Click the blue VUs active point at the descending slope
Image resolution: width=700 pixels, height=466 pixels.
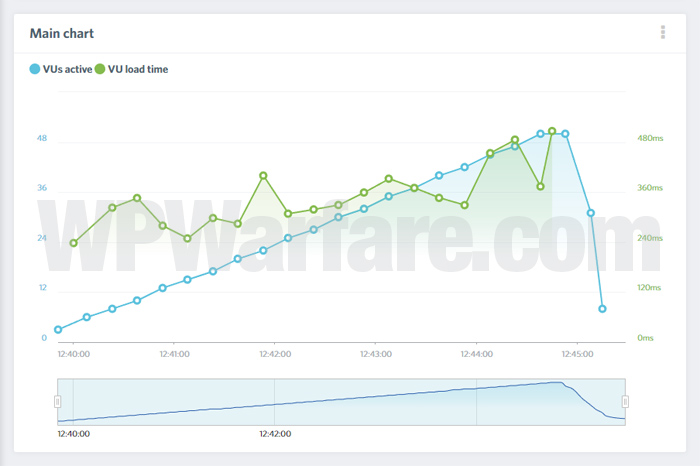[x=591, y=213]
